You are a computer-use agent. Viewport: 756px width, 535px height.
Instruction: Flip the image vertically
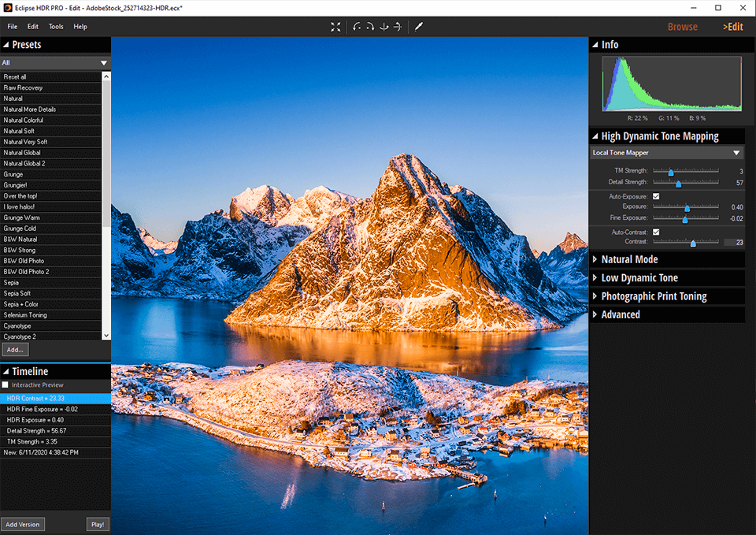[384, 26]
